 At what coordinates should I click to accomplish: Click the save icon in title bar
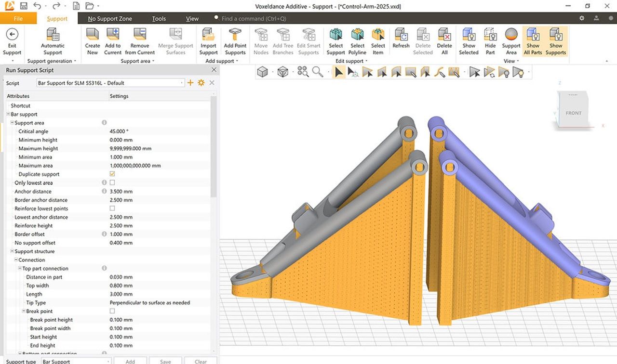(x=24, y=6)
